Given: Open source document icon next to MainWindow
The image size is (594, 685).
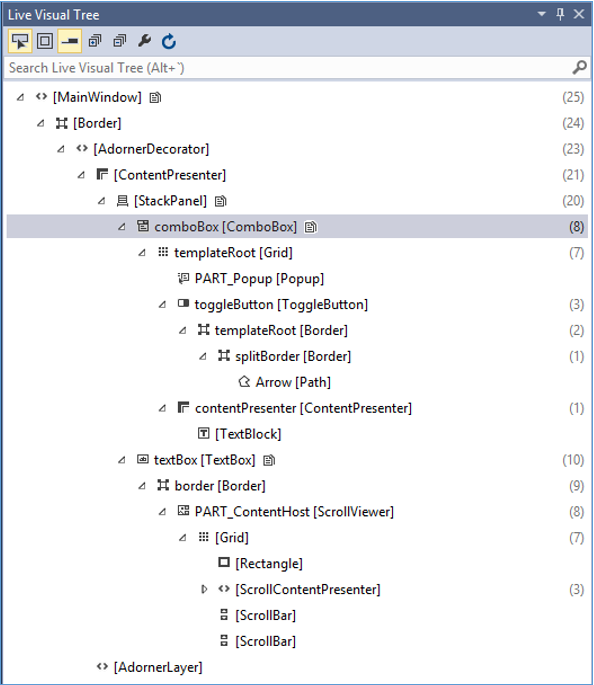Looking at the screenshot, I should pyautogui.click(x=155, y=97).
